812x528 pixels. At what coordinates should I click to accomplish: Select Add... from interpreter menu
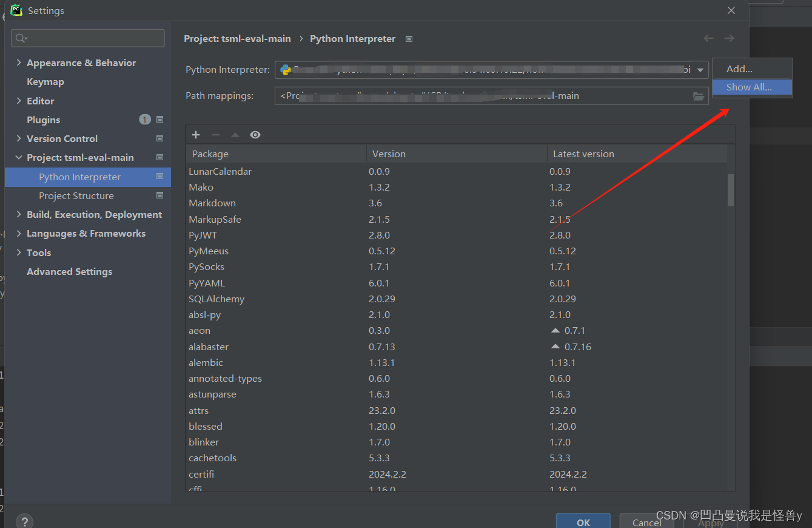coord(752,69)
